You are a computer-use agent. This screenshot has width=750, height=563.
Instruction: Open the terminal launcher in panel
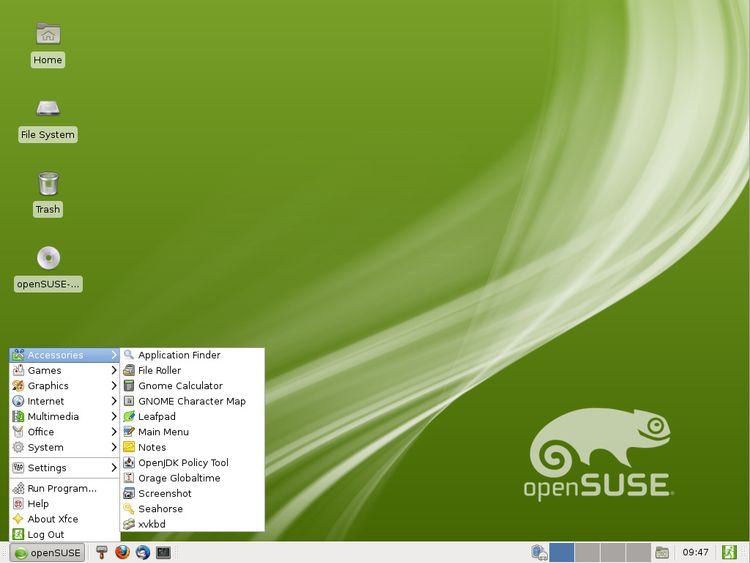pyautogui.click(x=164, y=552)
